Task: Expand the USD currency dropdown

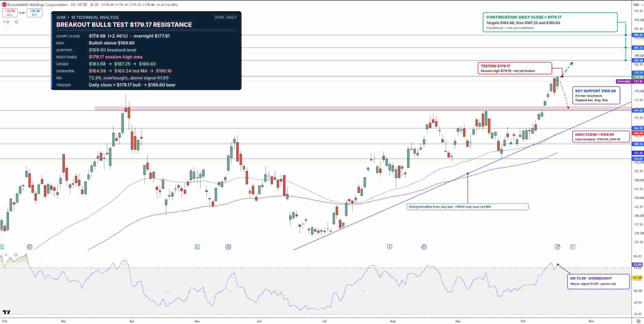Action: [x=638, y=5]
